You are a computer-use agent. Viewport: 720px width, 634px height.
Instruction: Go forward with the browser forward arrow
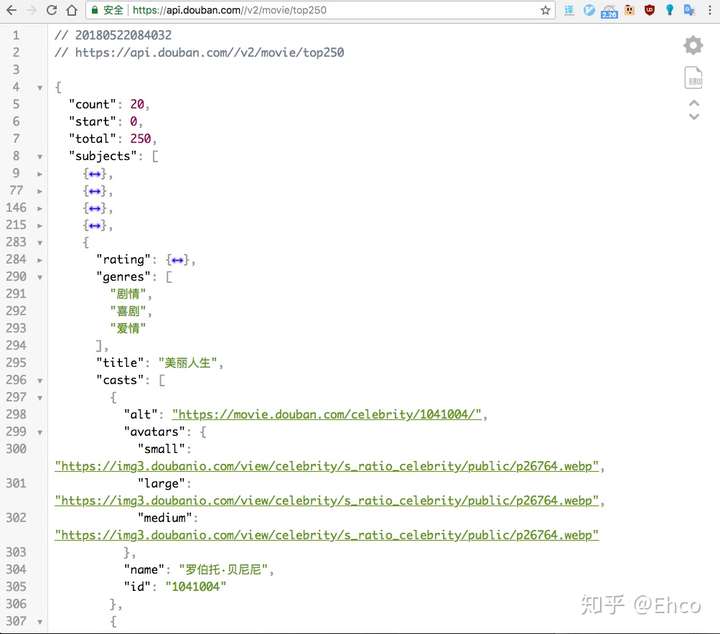point(32,10)
